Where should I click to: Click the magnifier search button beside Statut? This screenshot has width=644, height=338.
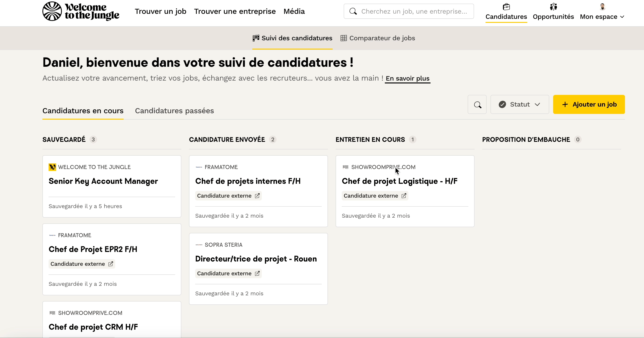pos(477,105)
